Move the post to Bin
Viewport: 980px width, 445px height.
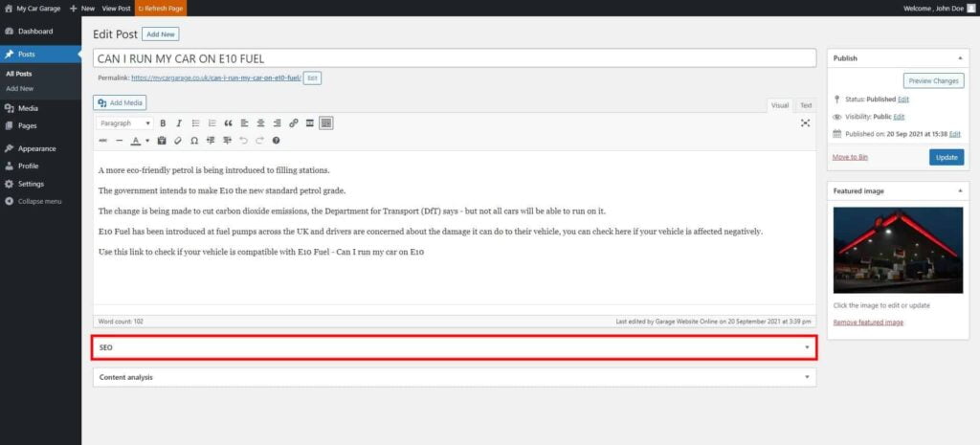(x=850, y=157)
